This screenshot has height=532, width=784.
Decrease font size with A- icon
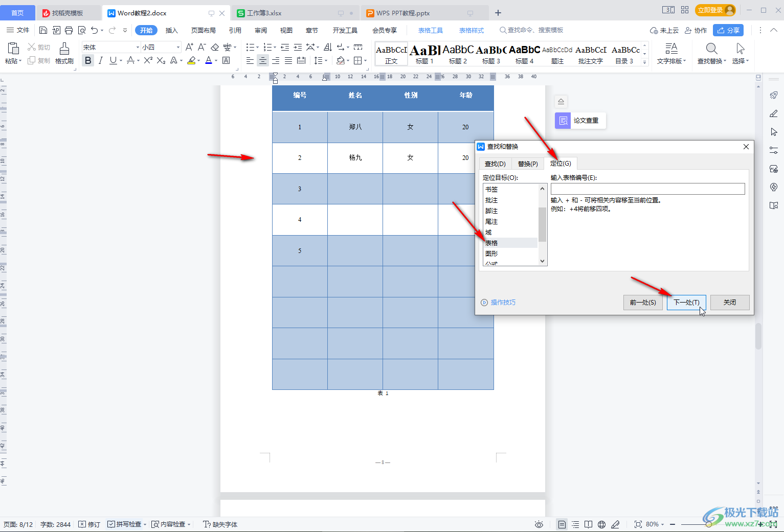(x=202, y=47)
